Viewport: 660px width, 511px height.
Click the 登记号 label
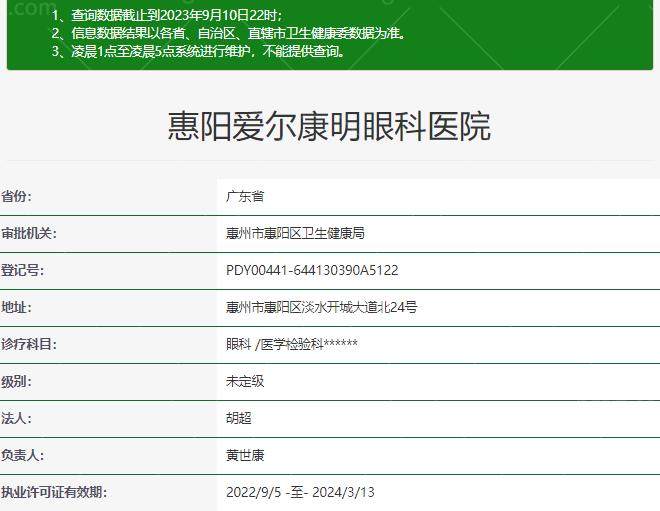point(22,270)
